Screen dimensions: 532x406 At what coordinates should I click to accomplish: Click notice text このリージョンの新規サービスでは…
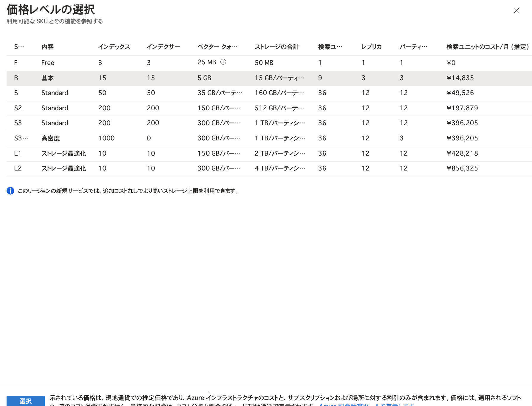point(129,191)
